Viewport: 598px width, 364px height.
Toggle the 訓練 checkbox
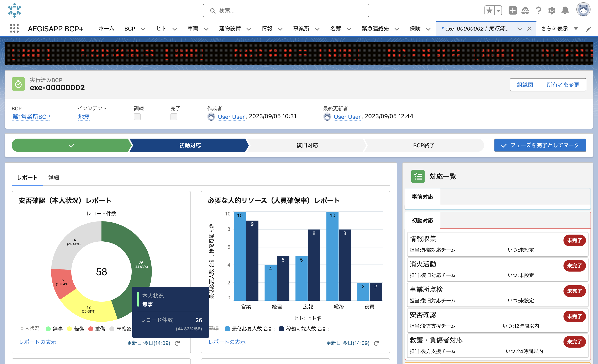coord(137,117)
